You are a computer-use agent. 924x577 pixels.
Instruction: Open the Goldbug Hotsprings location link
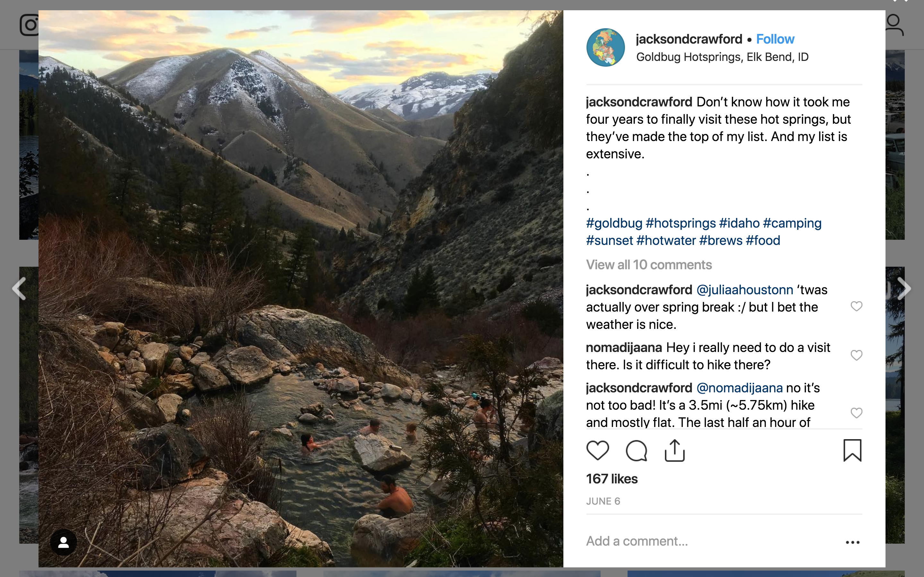(722, 57)
